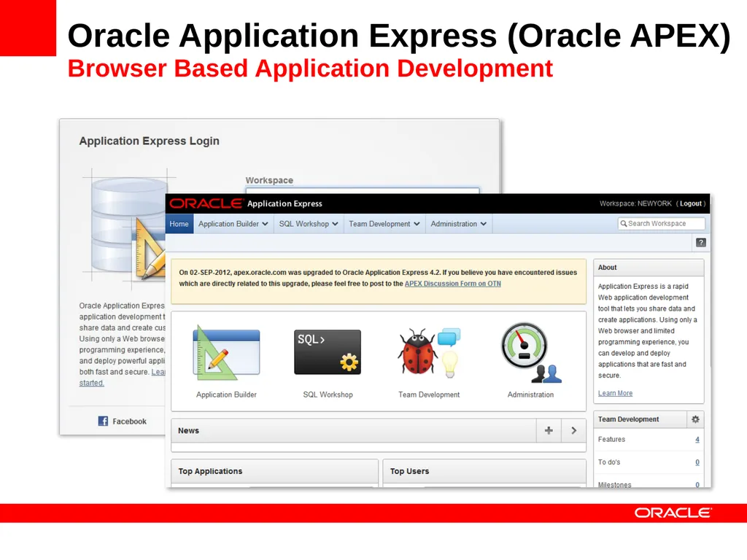Click the Application Builder caption text
747x560 pixels.
tap(226, 394)
